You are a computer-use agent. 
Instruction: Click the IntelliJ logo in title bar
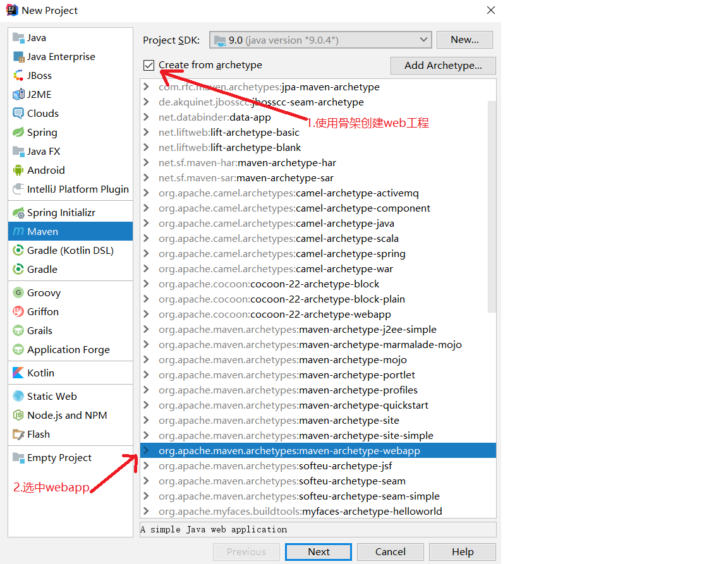pos(12,10)
